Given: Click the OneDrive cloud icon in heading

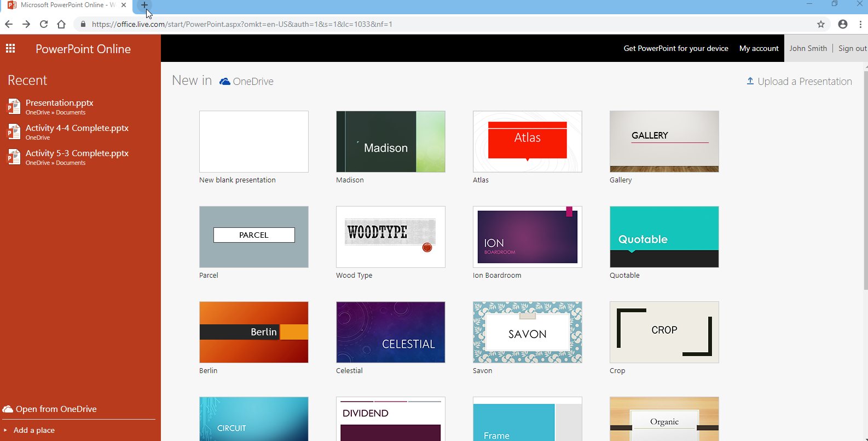Looking at the screenshot, I should pos(225,82).
